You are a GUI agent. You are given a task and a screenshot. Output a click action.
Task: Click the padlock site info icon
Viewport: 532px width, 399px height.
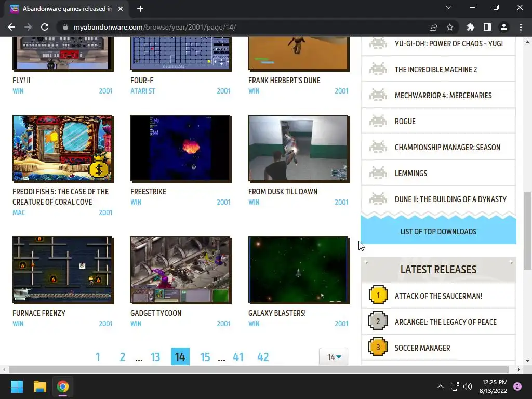pyautogui.click(x=65, y=27)
